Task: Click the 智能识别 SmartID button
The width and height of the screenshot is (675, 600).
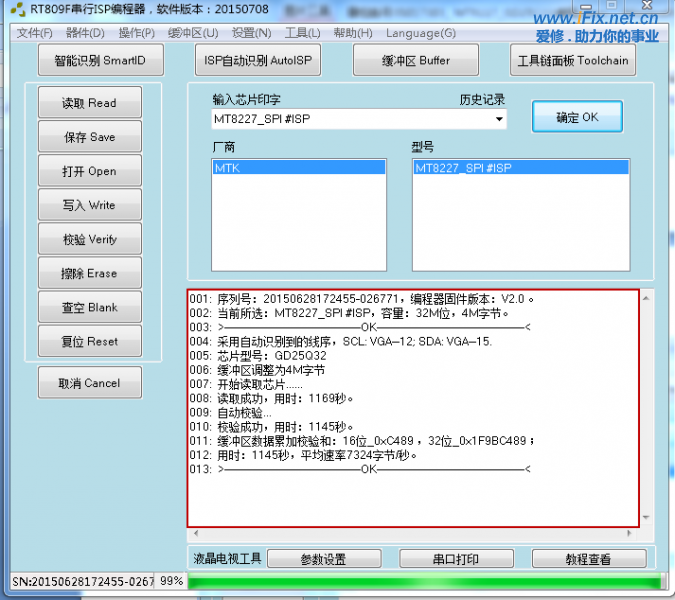Action: (99, 60)
